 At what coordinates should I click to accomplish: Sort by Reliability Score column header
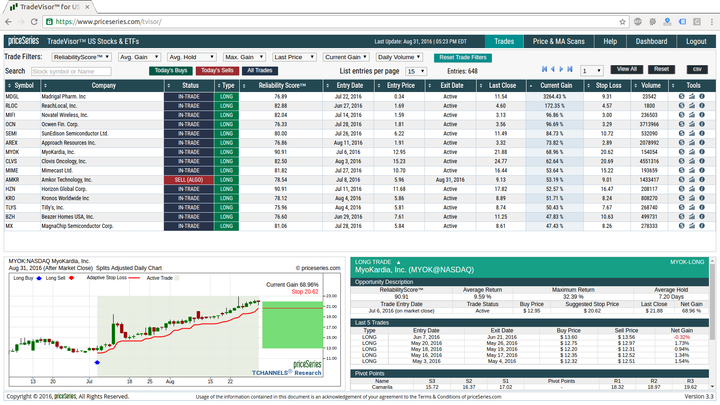pyautogui.click(x=281, y=85)
